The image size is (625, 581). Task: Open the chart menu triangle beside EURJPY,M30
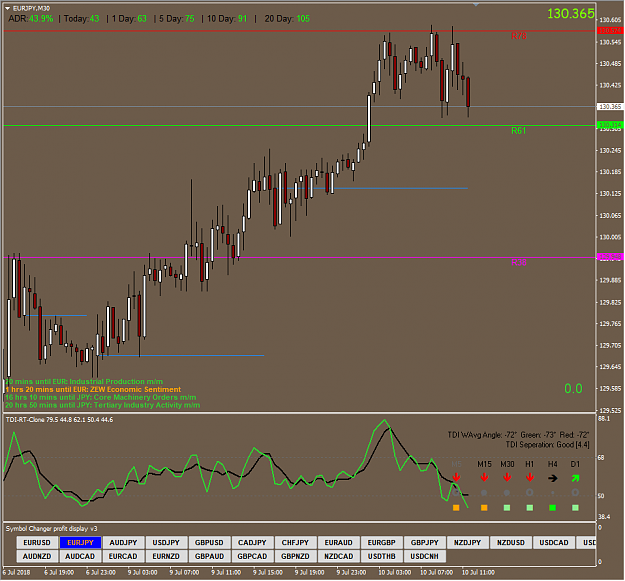click(x=8, y=8)
